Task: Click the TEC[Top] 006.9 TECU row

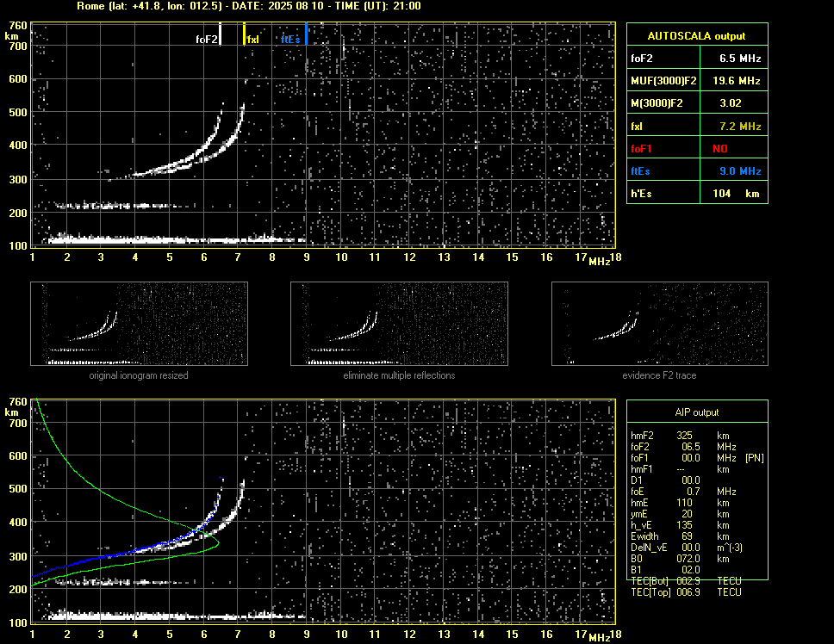Action: click(686, 592)
